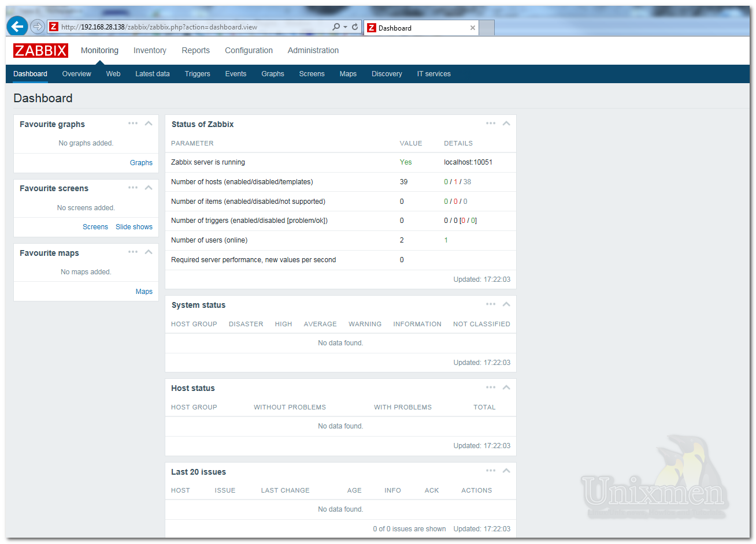This screenshot has height=544, width=756.
Task: Click the Maps link in Favourite maps
Action: [144, 292]
